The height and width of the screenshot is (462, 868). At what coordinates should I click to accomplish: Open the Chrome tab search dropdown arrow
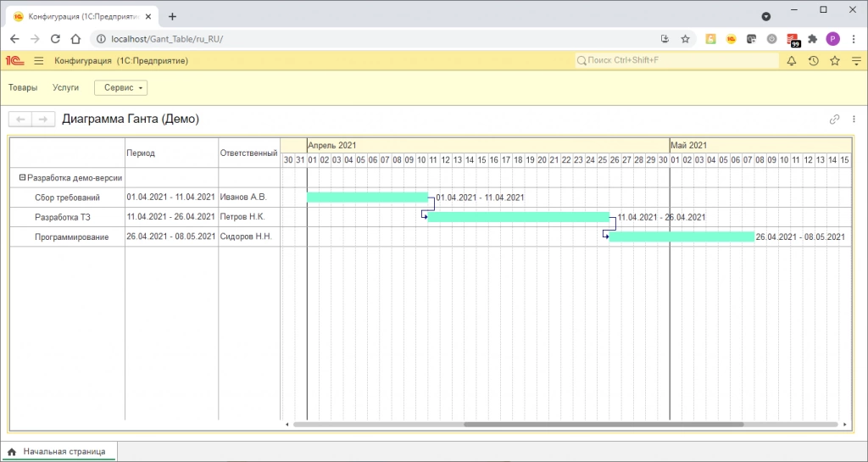pos(766,17)
